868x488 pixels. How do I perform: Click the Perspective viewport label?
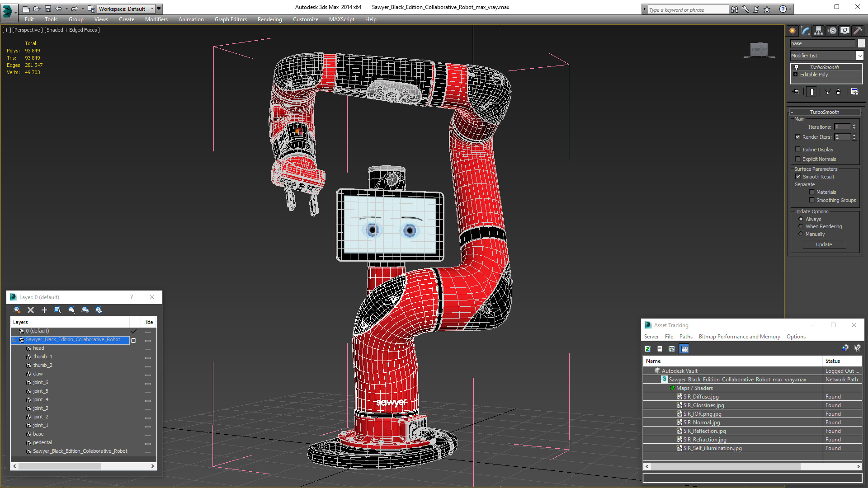point(27,30)
